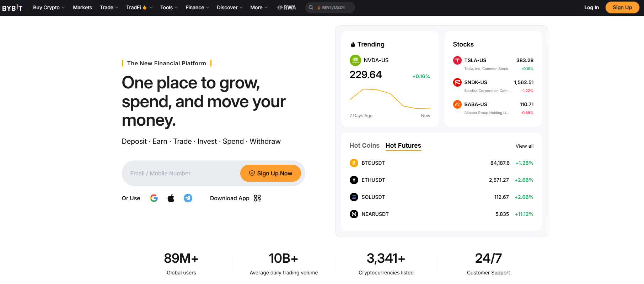Click the NVDA-US Nvidia logo
The image size is (644, 284).
point(355,60)
